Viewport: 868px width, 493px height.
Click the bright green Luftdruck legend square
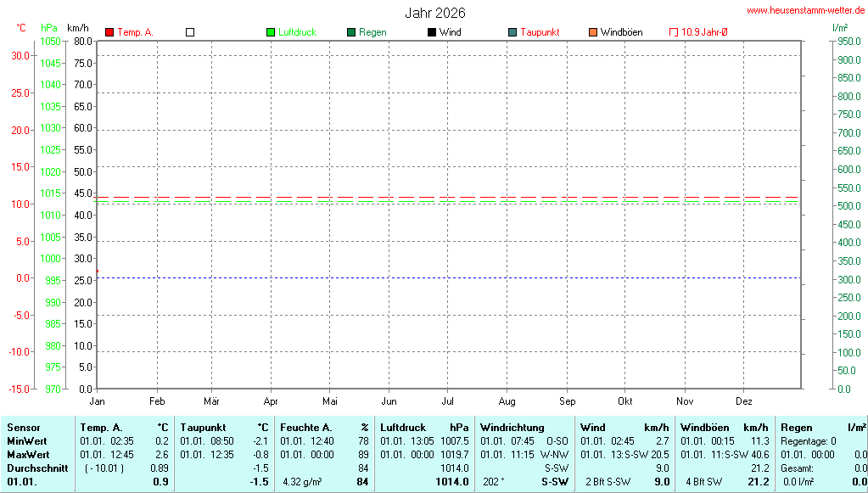point(271,32)
